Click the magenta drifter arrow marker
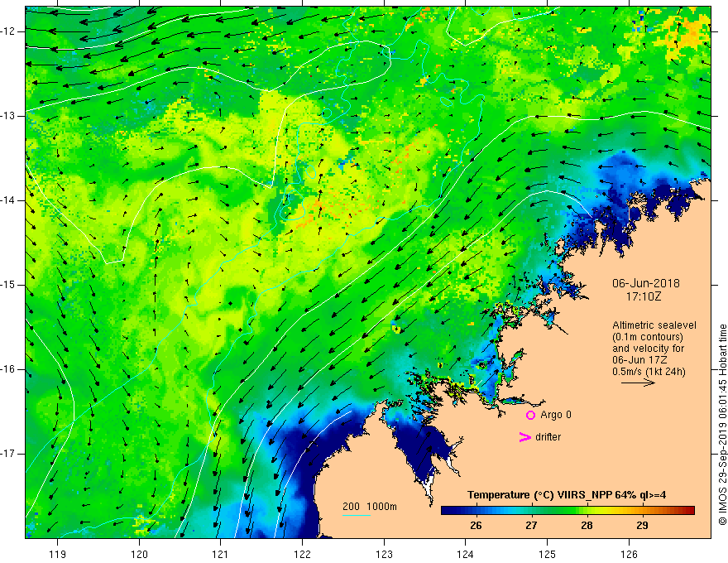 [x=524, y=437]
